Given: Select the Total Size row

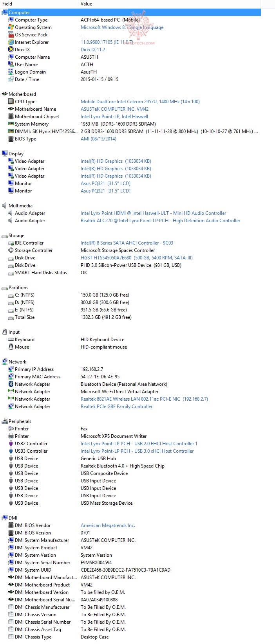Looking at the screenshot, I should pos(130,317).
